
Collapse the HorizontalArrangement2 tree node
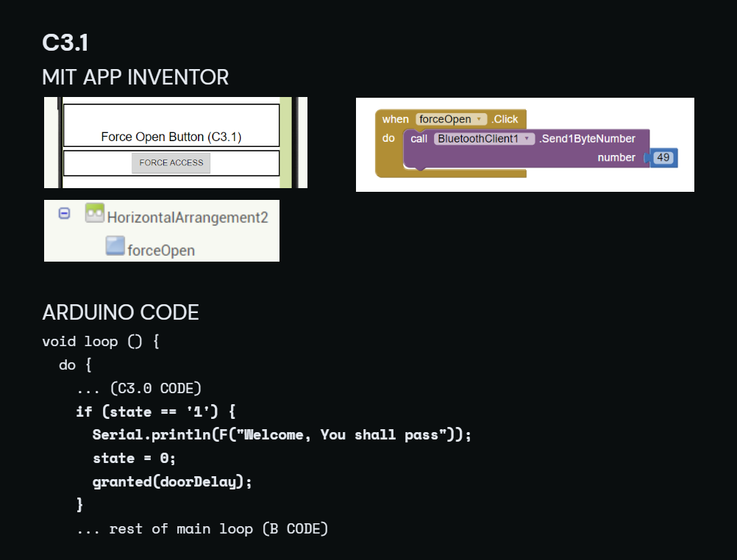65,213
